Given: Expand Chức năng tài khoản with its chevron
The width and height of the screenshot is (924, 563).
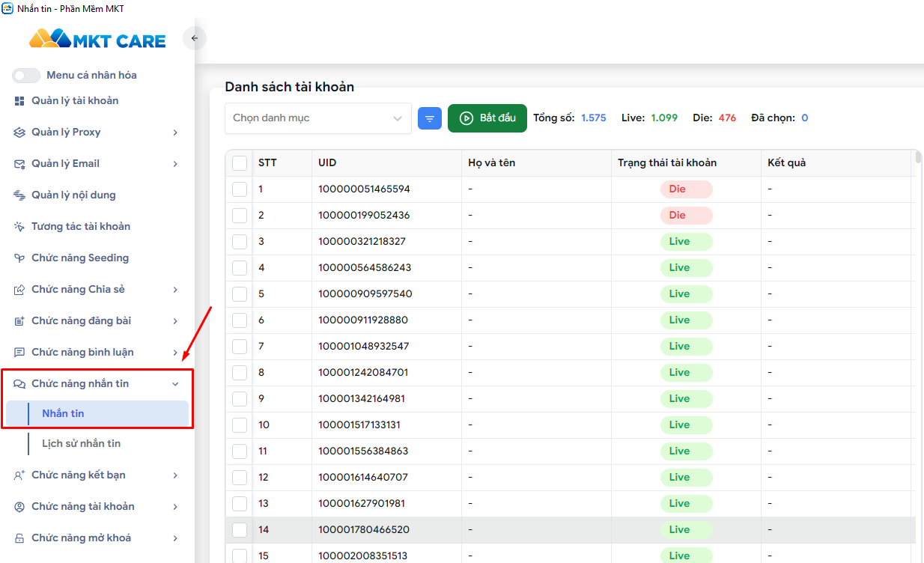Looking at the screenshot, I should (x=175, y=507).
